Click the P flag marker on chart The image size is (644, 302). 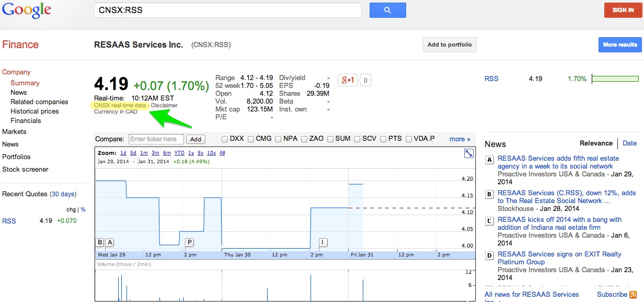(190, 242)
